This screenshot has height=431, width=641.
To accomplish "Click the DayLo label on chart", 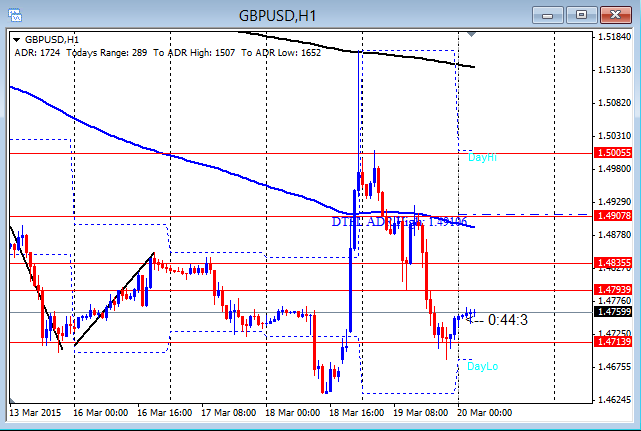I will [x=482, y=366].
